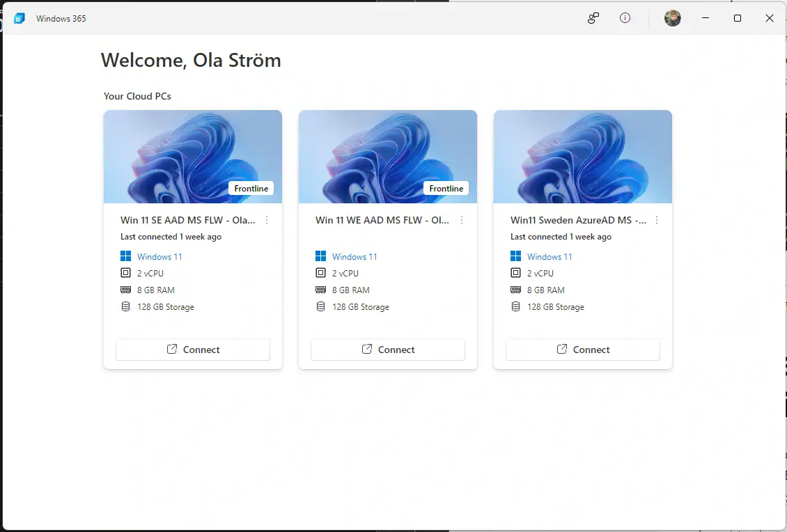Image resolution: width=787 pixels, height=532 pixels.
Task: Click the Windows 365 app logo icon
Action: [x=20, y=19]
